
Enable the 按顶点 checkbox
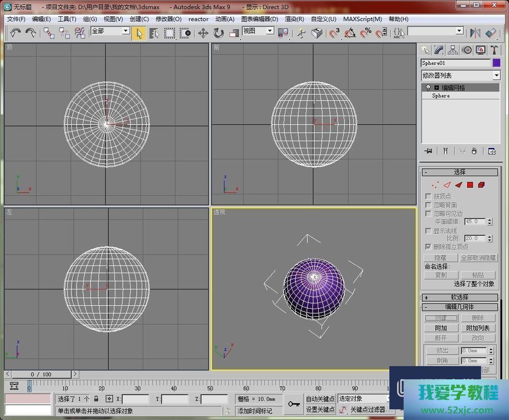point(429,196)
